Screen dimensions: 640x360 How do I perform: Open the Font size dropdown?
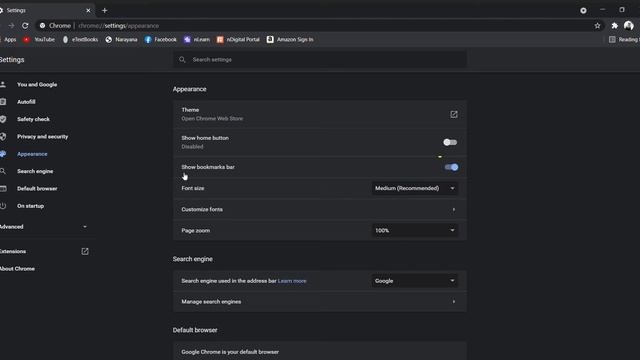coord(415,188)
